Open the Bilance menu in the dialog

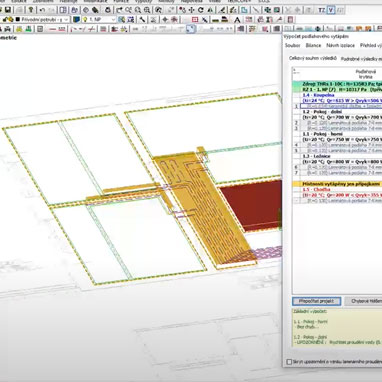pos(313,45)
